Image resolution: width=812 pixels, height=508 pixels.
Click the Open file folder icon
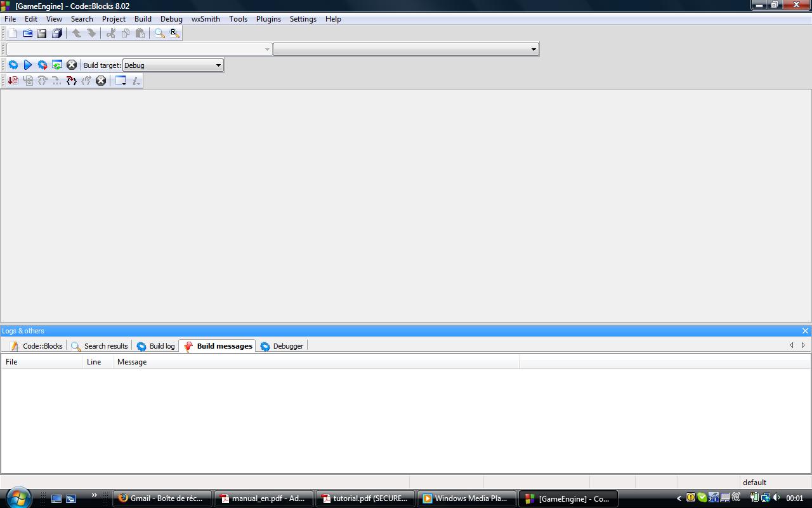(27, 34)
